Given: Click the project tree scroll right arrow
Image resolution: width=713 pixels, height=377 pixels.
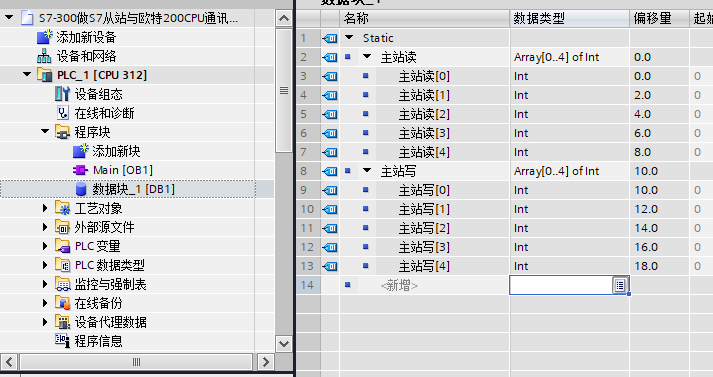Looking at the screenshot, I should [266, 362].
